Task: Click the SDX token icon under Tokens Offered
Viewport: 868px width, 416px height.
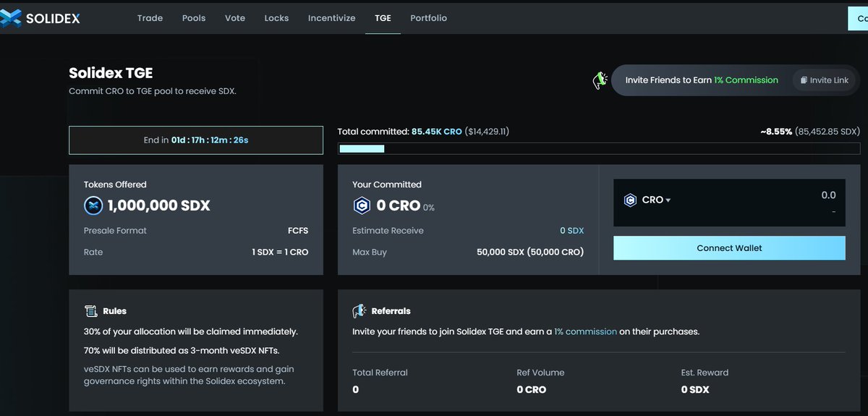Action: click(x=93, y=205)
